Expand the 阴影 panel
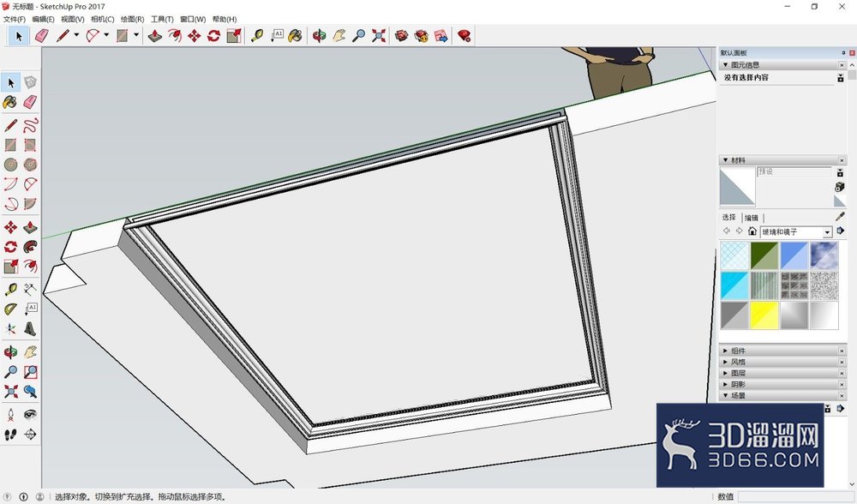 click(x=725, y=384)
